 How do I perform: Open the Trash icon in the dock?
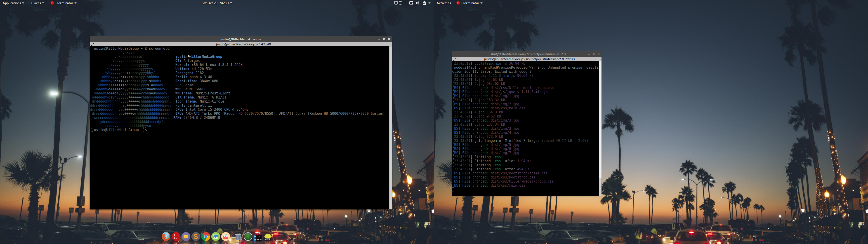(238, 237)
